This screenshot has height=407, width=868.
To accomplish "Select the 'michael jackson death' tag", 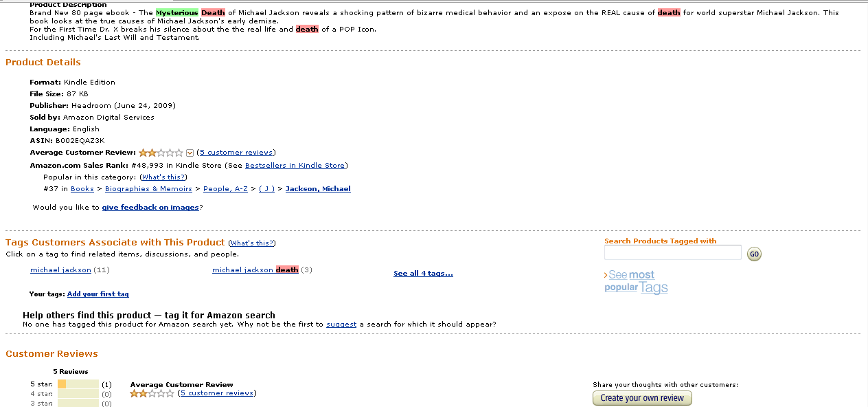I will point(255,270).
